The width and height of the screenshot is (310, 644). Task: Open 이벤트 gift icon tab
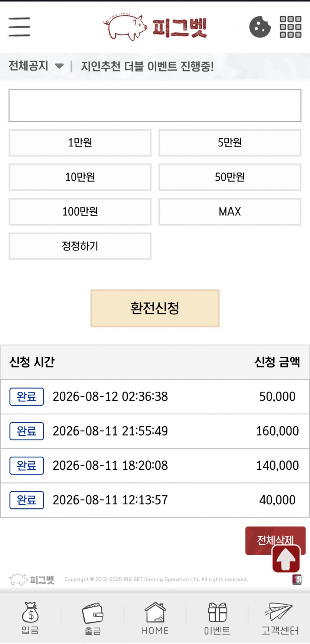(x=217, y=618)
